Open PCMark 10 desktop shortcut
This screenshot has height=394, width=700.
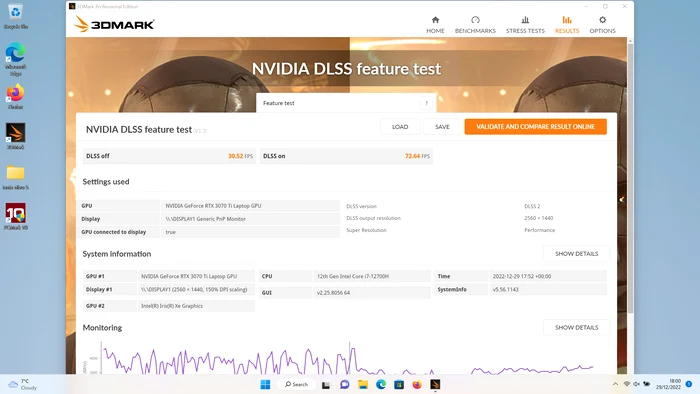point(16,217)
